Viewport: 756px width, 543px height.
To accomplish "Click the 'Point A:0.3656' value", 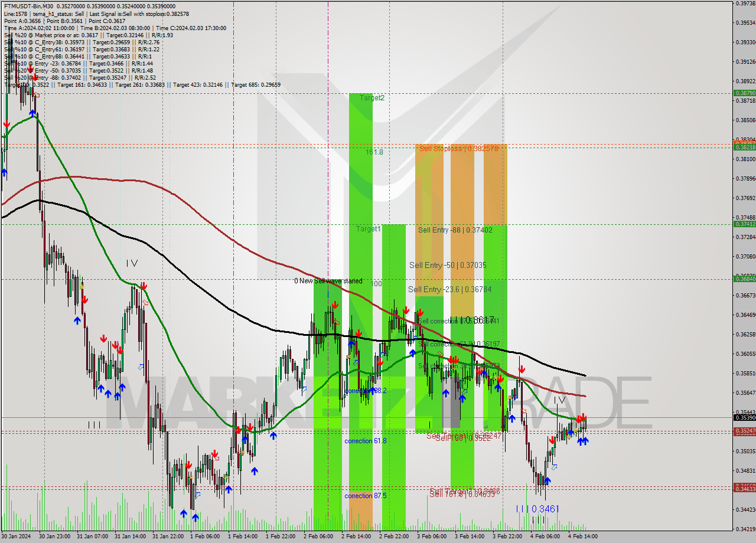I will [x=22, y=21].
